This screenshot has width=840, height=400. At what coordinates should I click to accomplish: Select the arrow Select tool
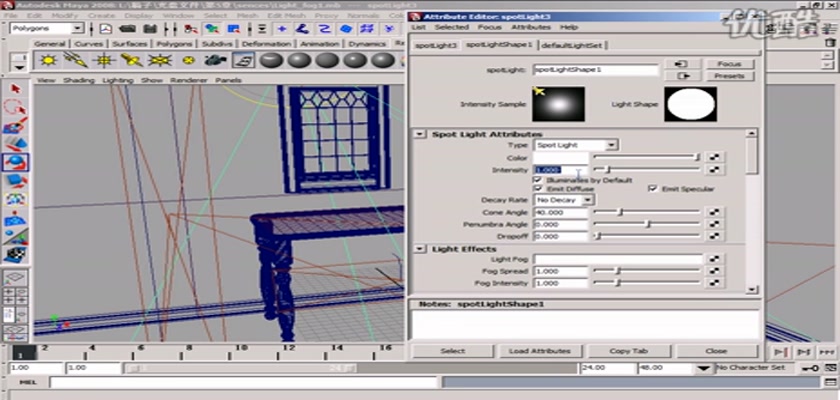click(x=16, y=89)
